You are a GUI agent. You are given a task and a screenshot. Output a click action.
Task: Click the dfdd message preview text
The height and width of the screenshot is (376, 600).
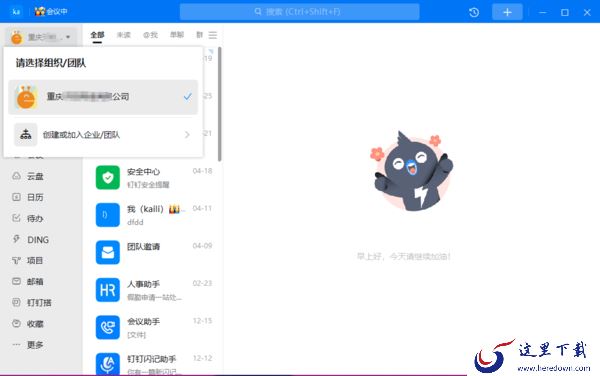pos(135,222)
